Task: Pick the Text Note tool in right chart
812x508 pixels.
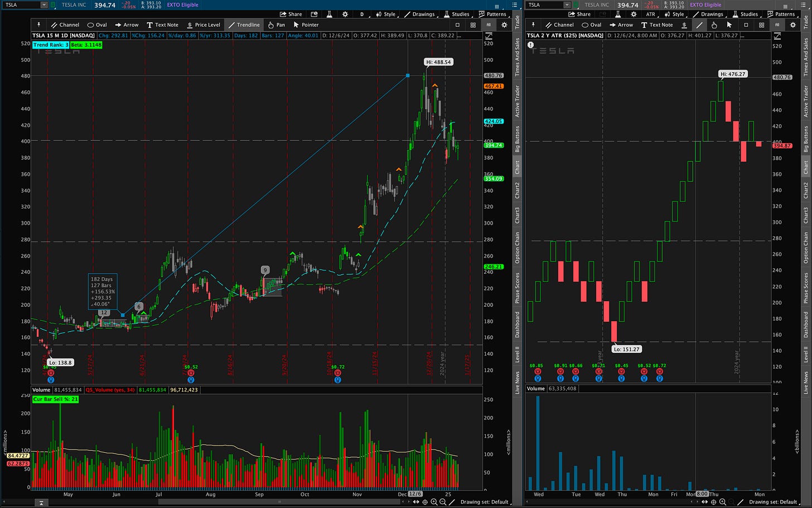Action: coord(657,25)
